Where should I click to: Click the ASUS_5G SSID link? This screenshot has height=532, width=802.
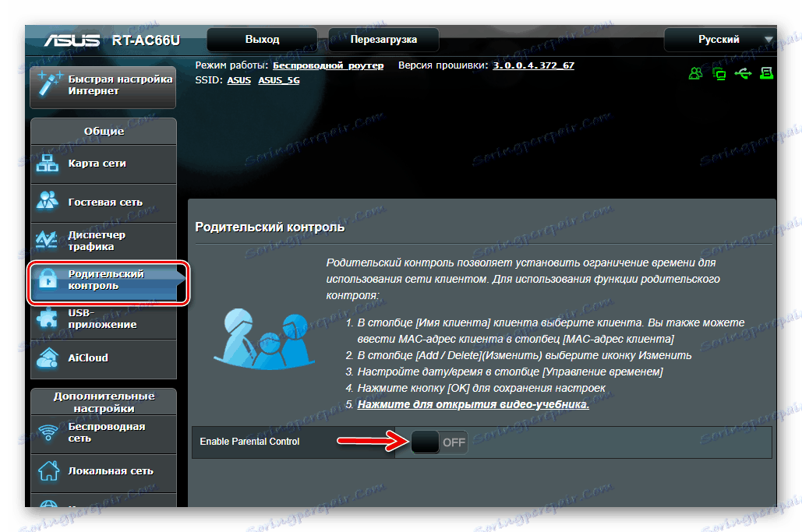coord(279,80)
